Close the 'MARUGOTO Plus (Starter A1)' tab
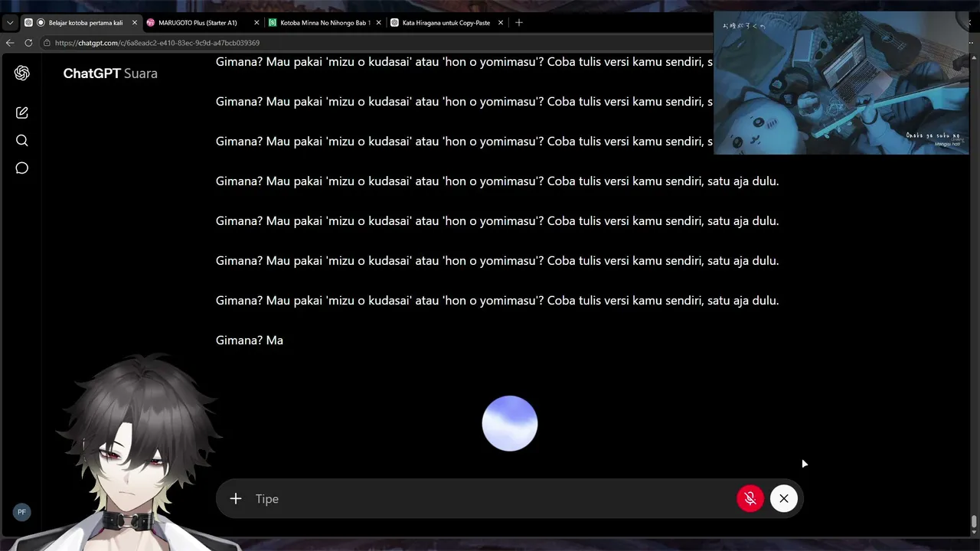Image resolution: width=980 pixels, height=551 pixels. point(256,23)
